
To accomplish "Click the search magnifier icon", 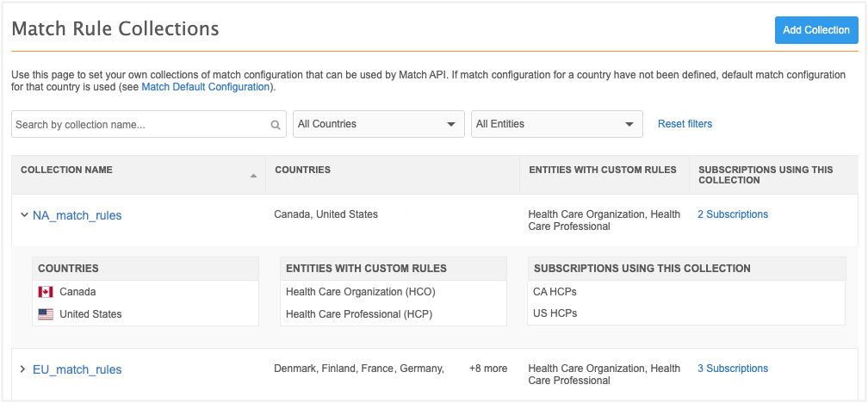I will click(276, 125).
